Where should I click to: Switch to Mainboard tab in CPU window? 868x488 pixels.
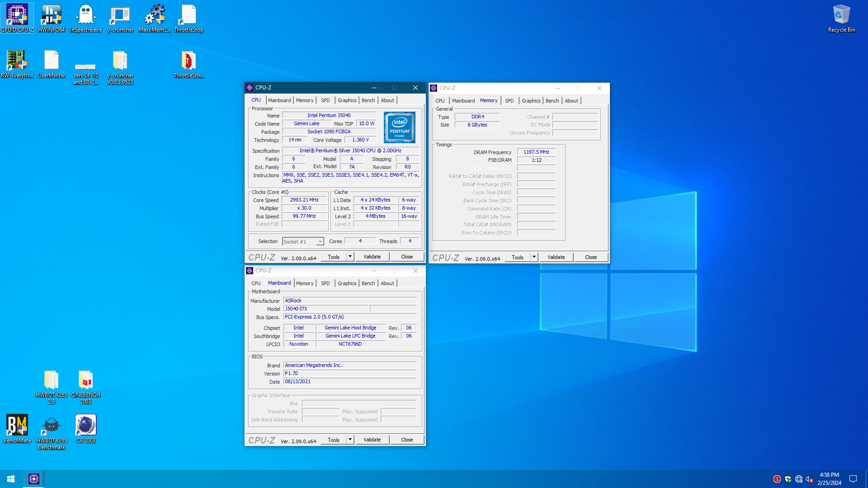pyautogui.click(x=279, y=100)
